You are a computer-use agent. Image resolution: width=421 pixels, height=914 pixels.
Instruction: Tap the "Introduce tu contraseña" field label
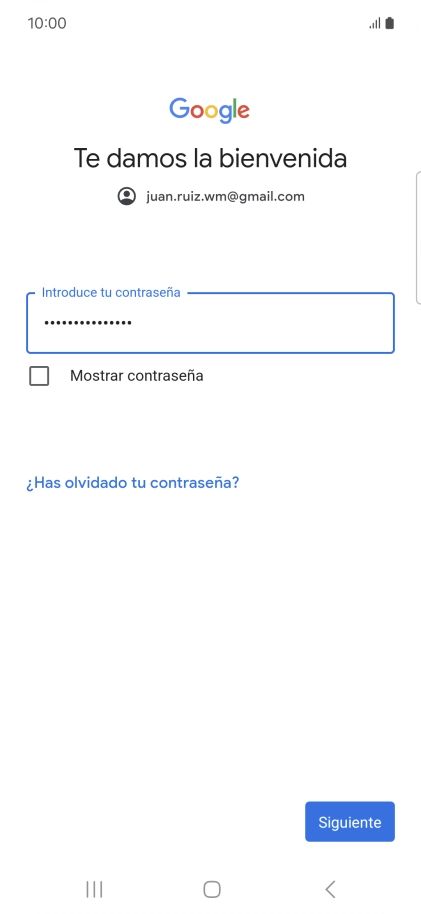(x=111, y=293)
